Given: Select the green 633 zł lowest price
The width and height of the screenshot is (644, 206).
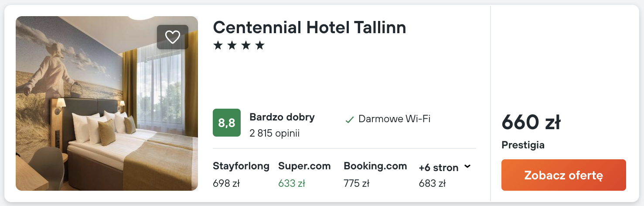Looking at the screenshot, I should 291,183.
